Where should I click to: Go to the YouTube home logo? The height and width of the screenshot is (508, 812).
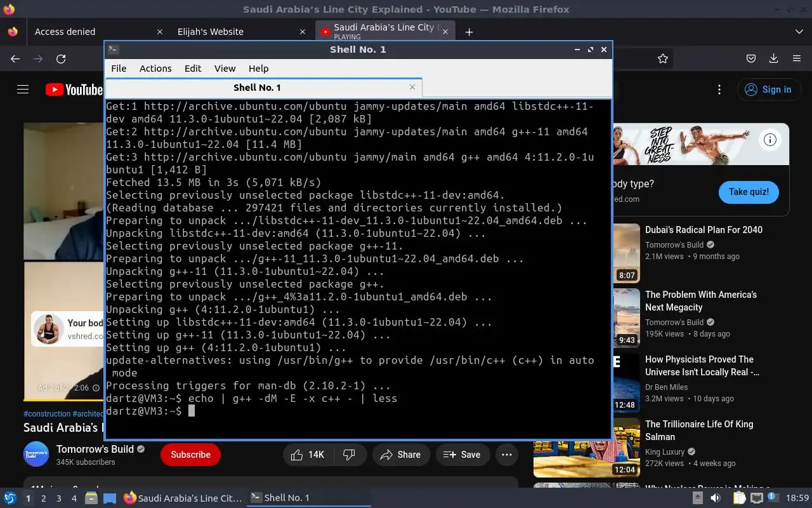pyautogui.click(x=74, y=90)
